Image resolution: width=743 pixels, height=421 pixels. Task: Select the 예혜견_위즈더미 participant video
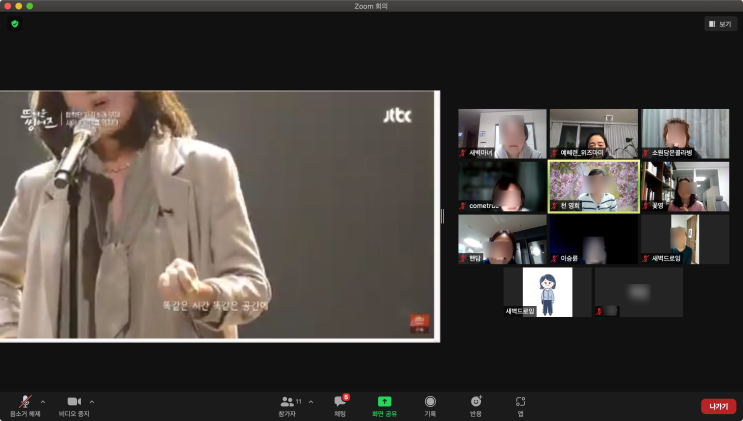pos(594,134)
